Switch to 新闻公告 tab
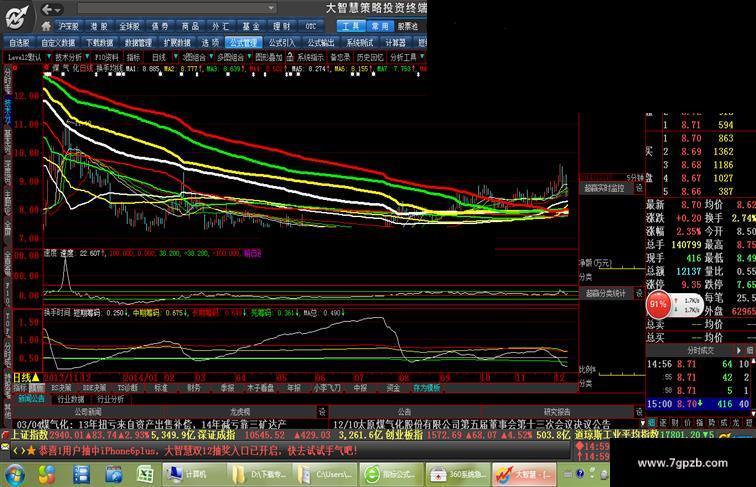 pos(31,399)
